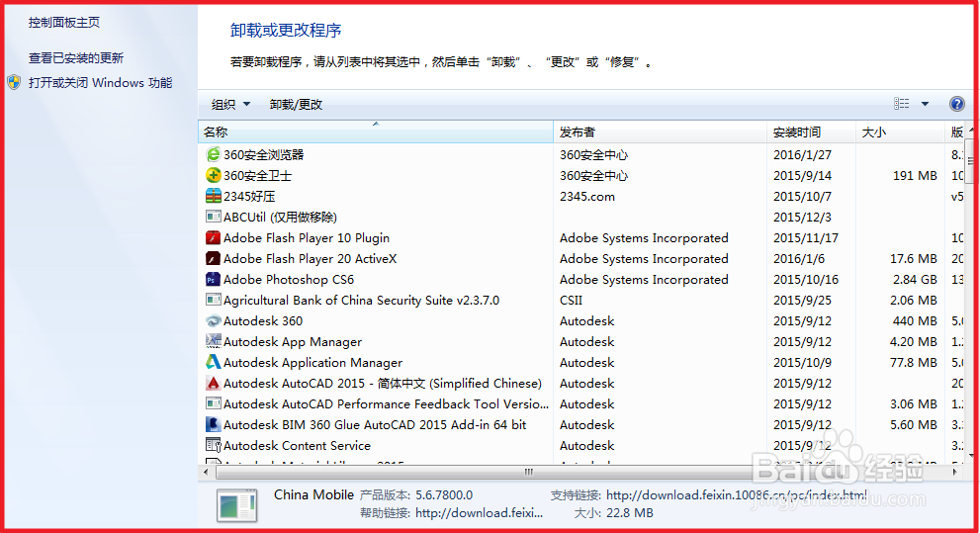Click Autodesk BIM 360 Glue icon
The height and width of the screenshot is (533, 980).
pos(214,424)
